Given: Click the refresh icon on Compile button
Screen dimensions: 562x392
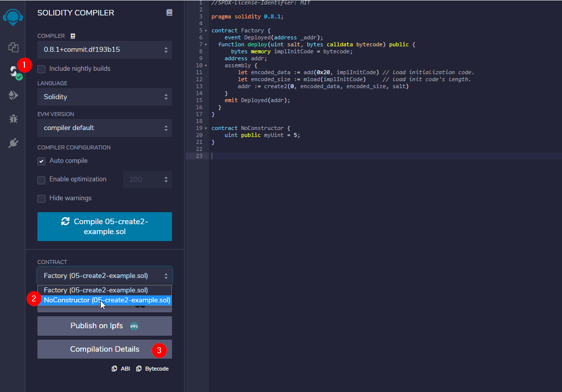Looking at the screenshot, I should tap(65, 221).
